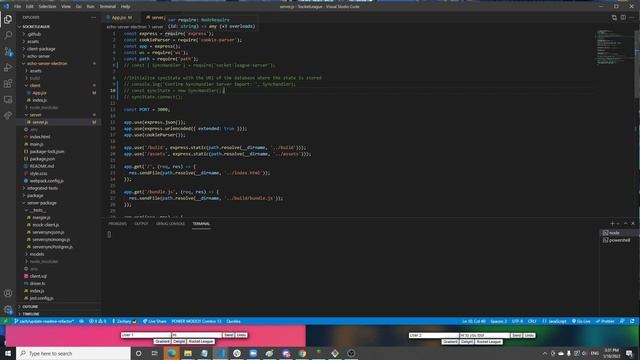Open the File menu
The width and height of the screenshot is (640, 360).
click(17, 7)
